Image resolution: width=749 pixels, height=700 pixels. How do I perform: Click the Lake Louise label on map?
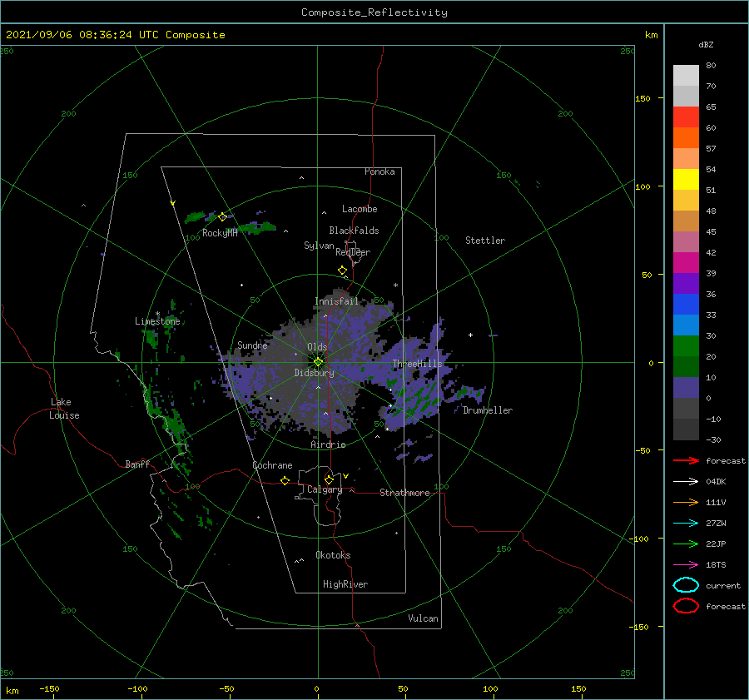tap(64, 409)
